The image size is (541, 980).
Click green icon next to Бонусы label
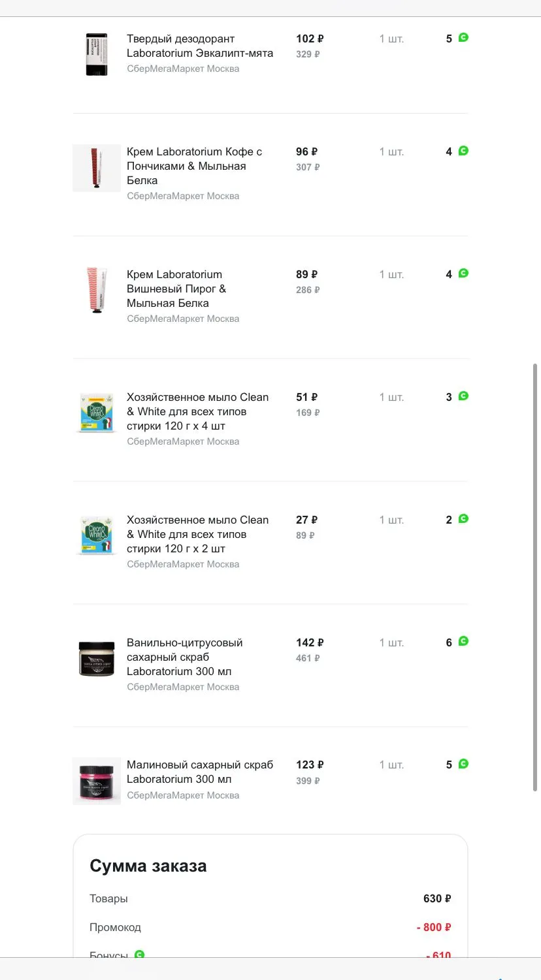[x=139, y=954]
